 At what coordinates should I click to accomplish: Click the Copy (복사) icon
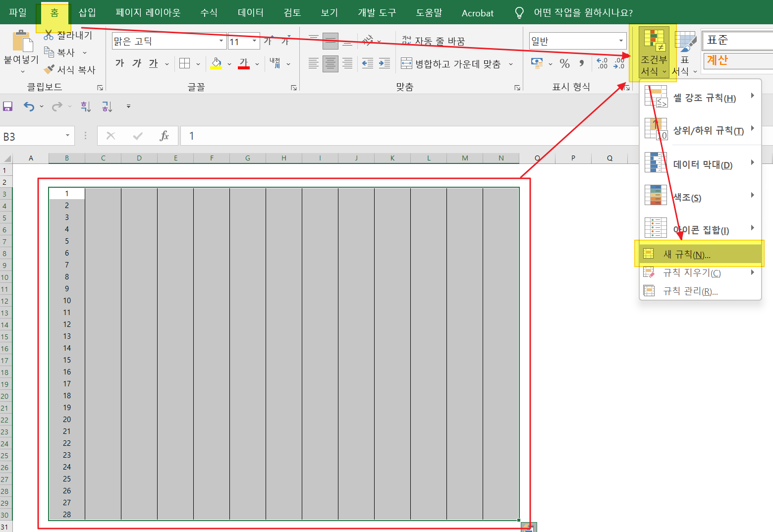(x=49, y=52)
